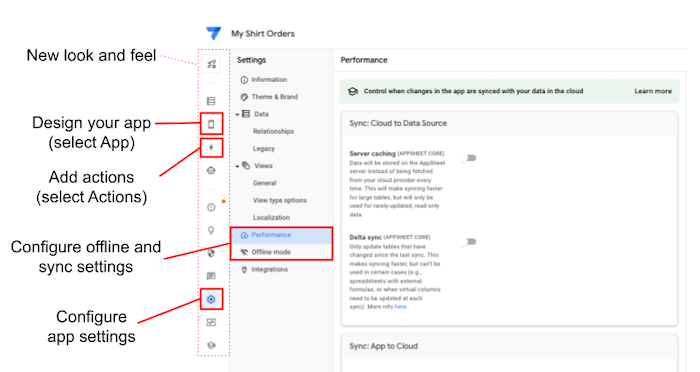Open Theme & Brand settings
700x372 pixels.
(269, 97)
